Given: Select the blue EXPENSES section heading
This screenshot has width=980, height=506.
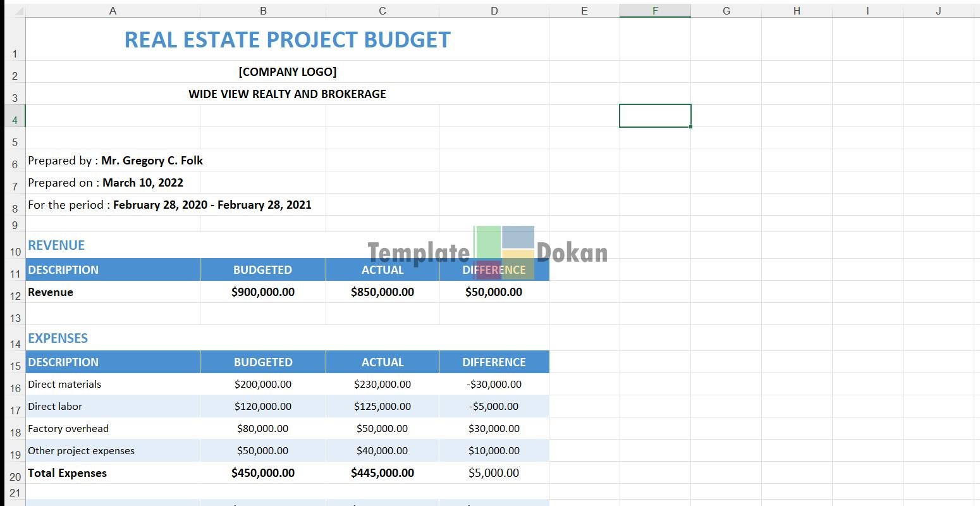Looking at the screenshot, I should point(58,338).
